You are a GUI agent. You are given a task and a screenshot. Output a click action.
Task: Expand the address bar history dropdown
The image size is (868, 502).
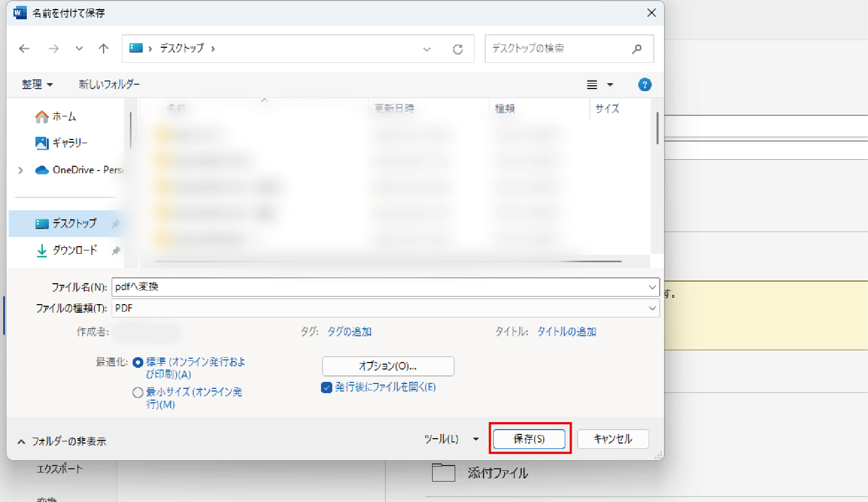427,49
